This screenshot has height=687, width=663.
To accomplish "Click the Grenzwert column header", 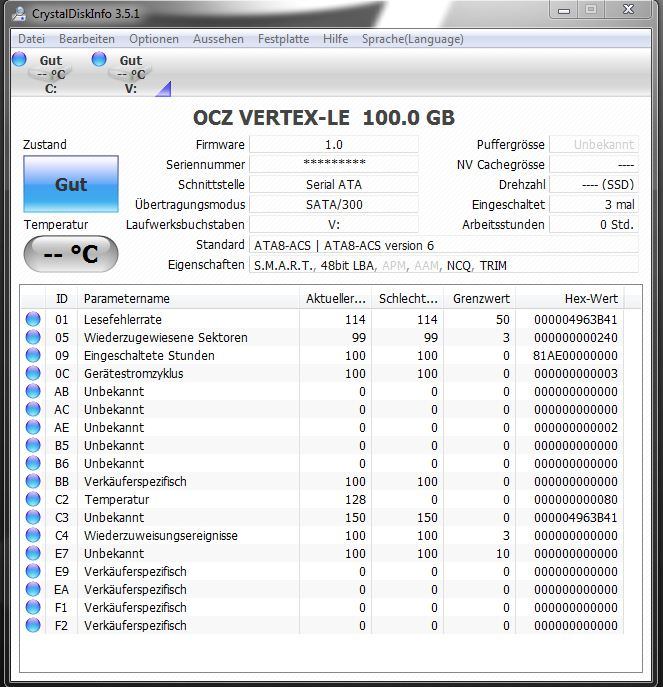I will coord(480,299).
